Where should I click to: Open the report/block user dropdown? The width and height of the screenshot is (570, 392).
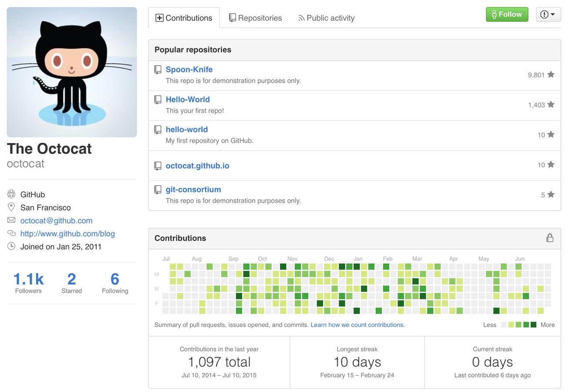coord(548,14)
